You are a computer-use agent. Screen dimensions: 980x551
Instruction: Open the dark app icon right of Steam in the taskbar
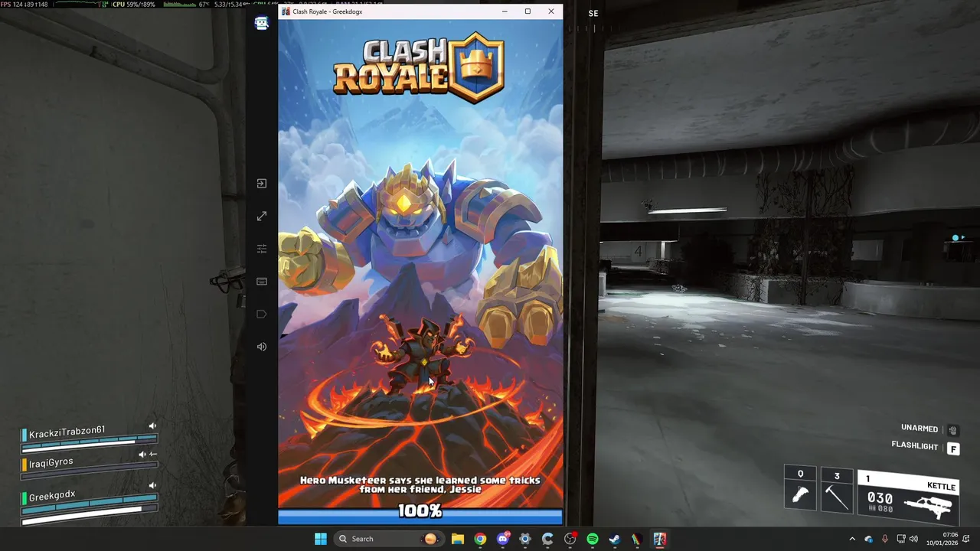point(637,539)
